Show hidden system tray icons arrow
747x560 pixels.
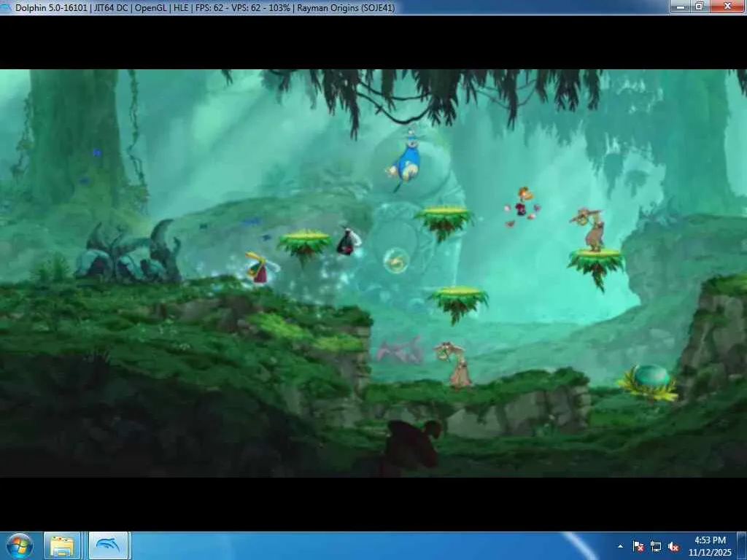(620, 546)
